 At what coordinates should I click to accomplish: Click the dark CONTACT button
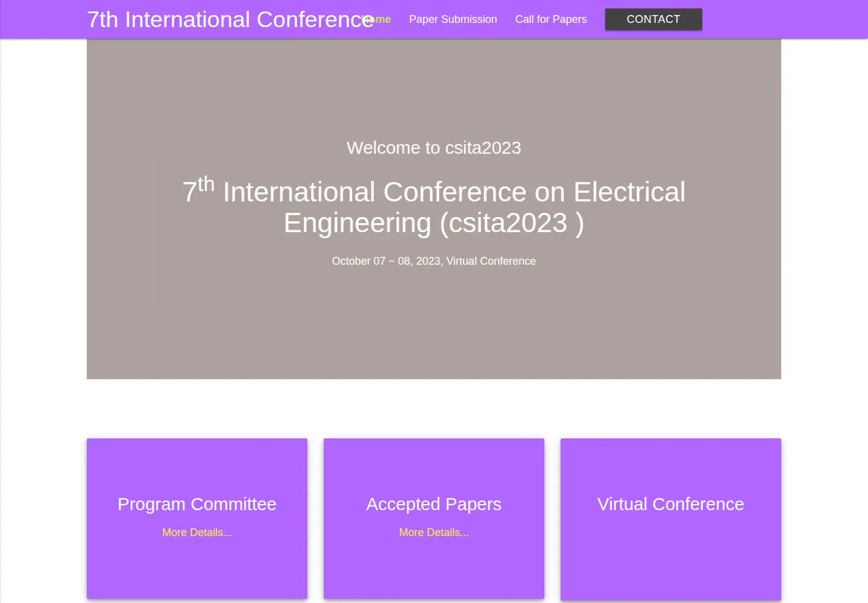(653, 19)
